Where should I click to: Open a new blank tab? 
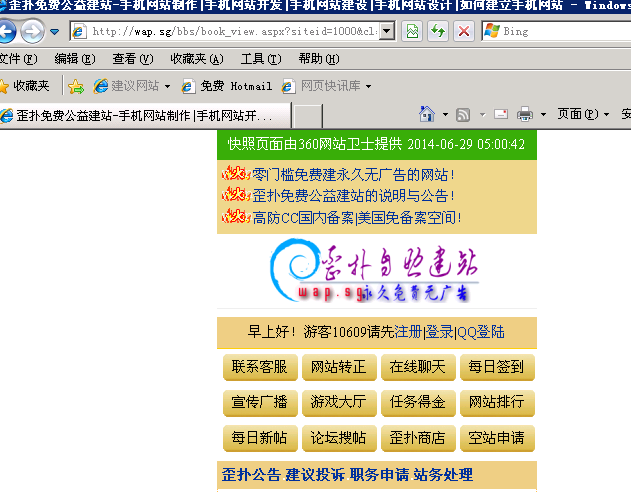point(308,116)
